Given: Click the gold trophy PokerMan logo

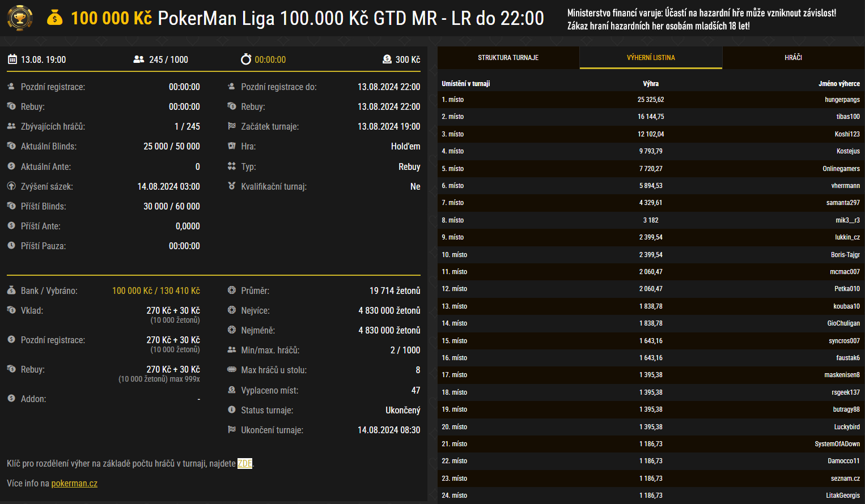Looking at the screenshot, I should point(20,18).
